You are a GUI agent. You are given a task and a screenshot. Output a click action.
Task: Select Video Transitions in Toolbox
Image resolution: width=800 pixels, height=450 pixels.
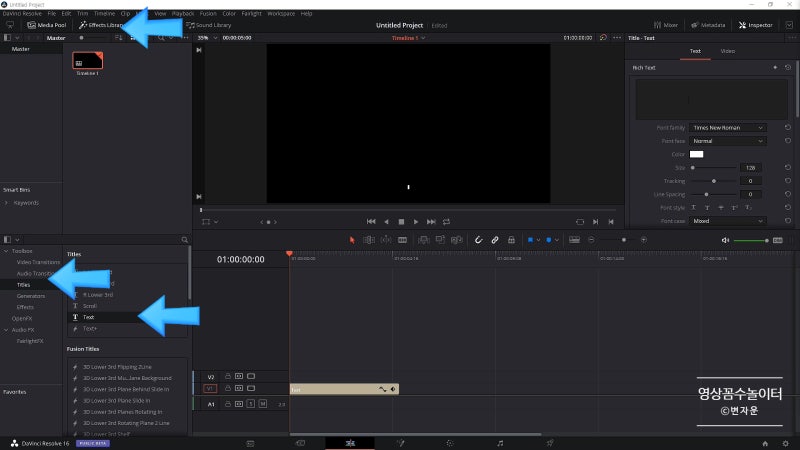pos(38,262)
